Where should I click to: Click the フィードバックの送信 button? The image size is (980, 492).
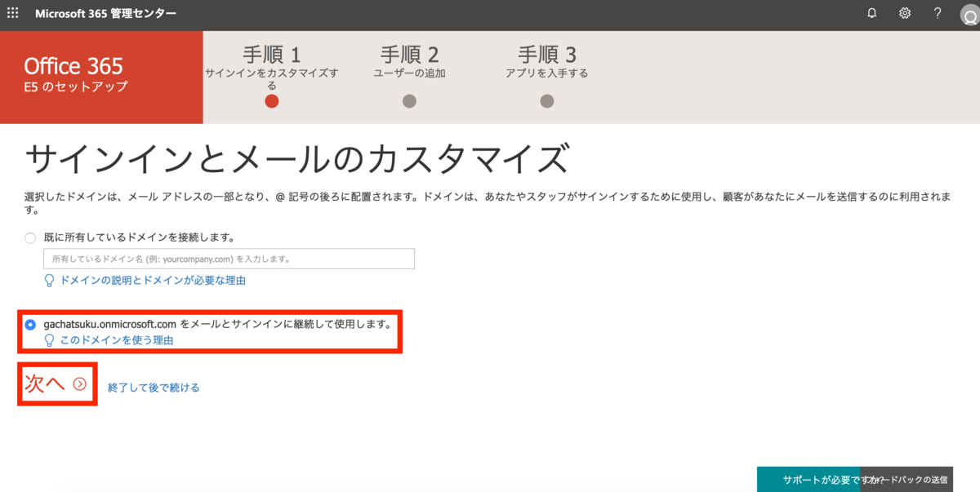[906, 480]
